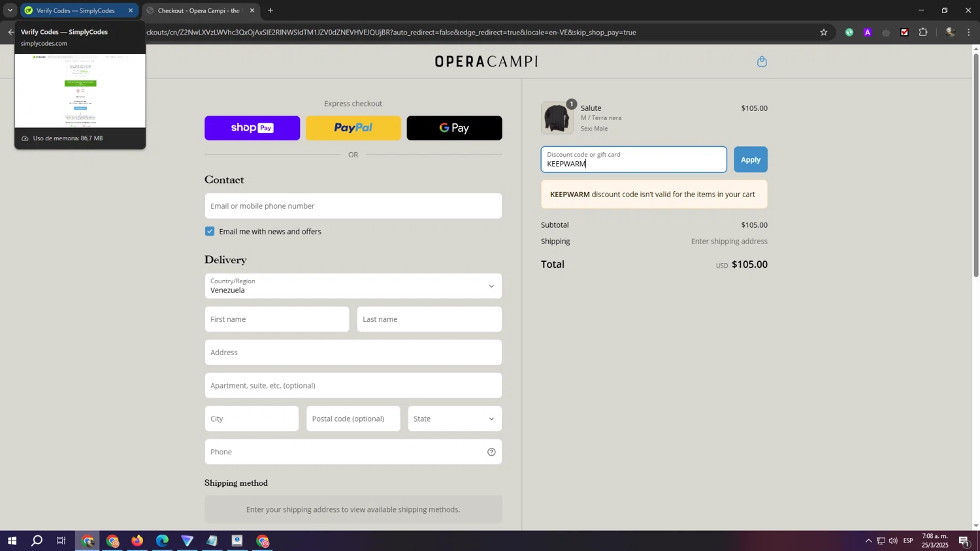Open the Extensions puzzle-piece menu
The height and width of the screenshot is (551, 980).
pyautogui.click(x=923, y=32)
